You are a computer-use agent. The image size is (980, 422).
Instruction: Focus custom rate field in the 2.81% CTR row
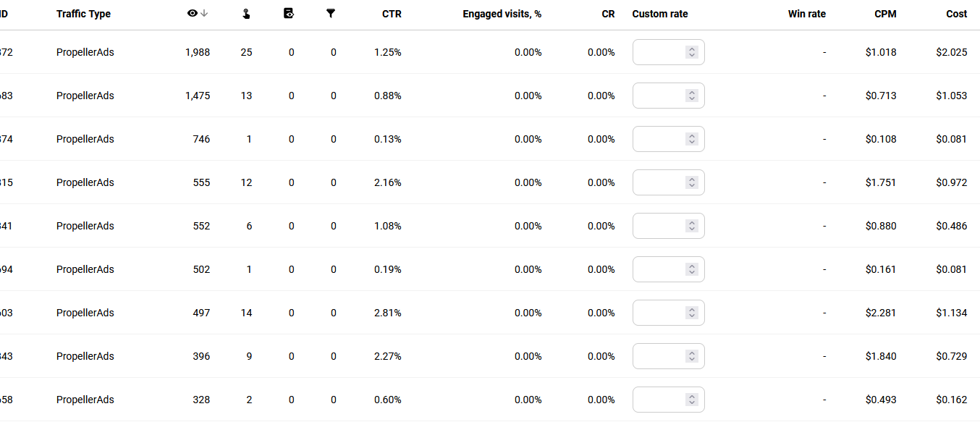click(668, 313)
